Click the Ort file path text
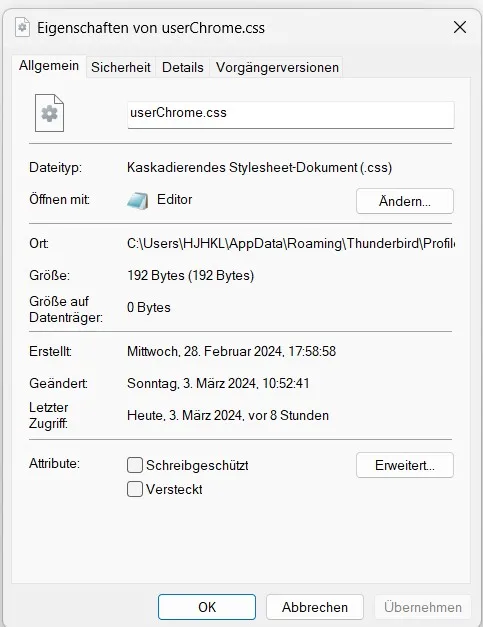 pyautogui.click(x=291, y=243)
